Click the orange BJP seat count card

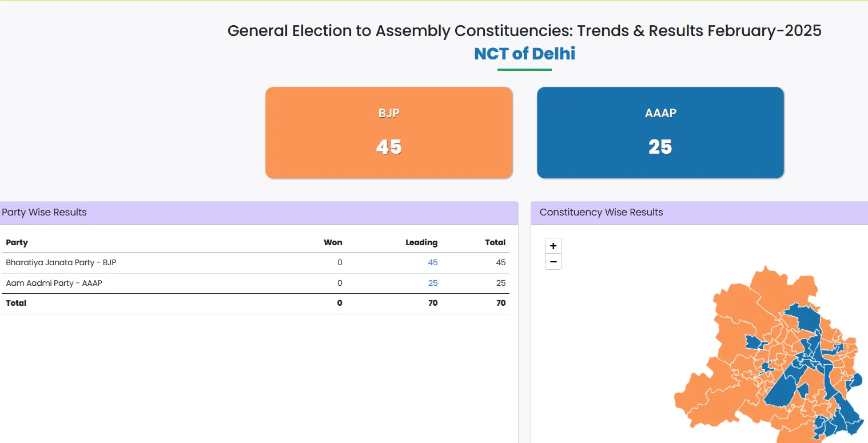(389, 133)
